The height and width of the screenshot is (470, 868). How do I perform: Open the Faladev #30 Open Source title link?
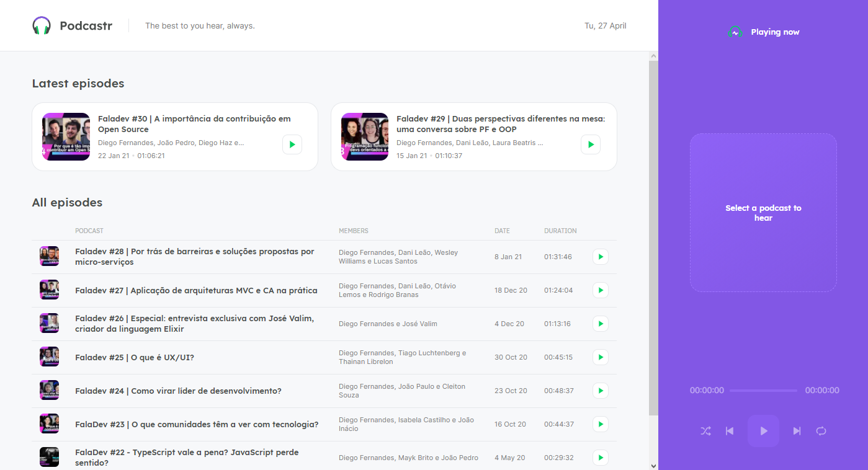(x=194, y=124)
